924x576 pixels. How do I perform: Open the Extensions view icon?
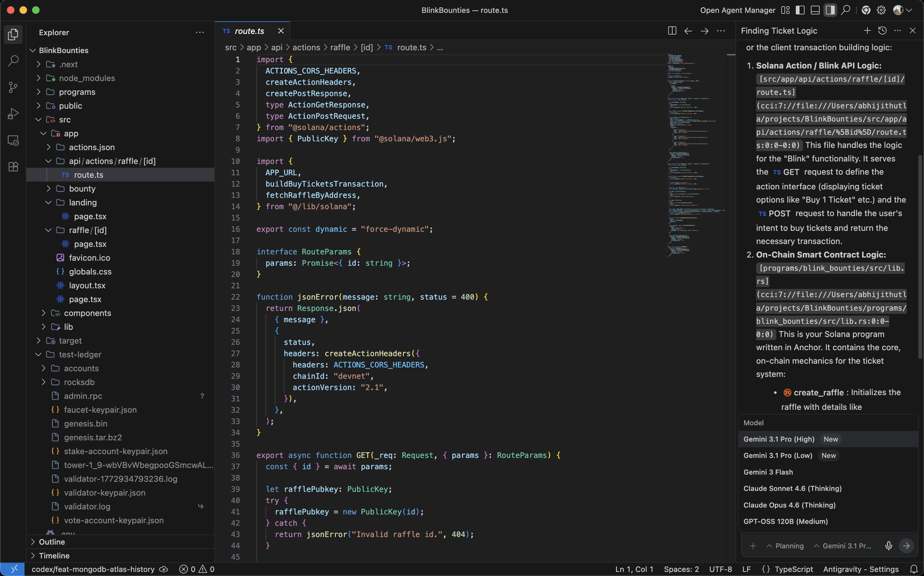pos(13,167)
